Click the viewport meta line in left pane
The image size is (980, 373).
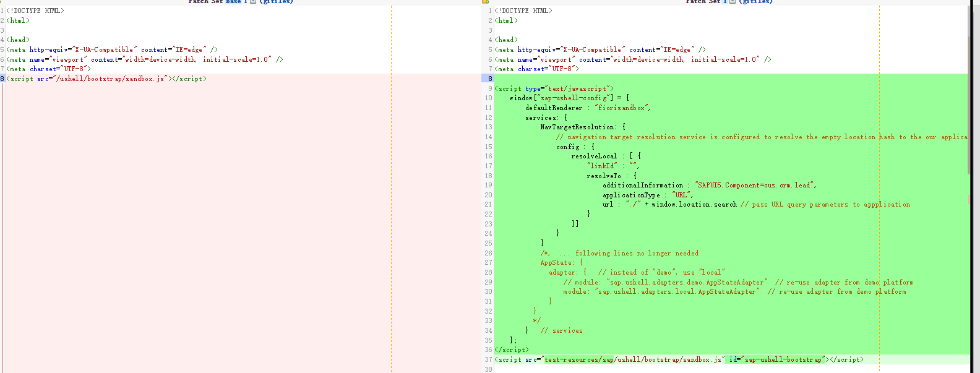coord(145,59)
